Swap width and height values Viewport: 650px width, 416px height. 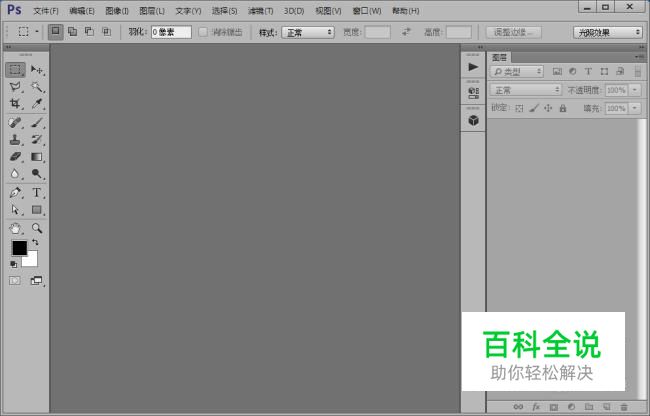point(407,31)
